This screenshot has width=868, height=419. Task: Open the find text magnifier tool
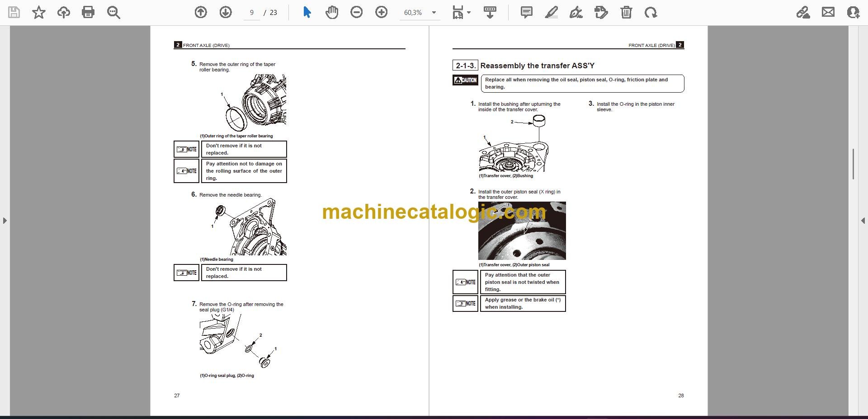click(x=113, y=13)
